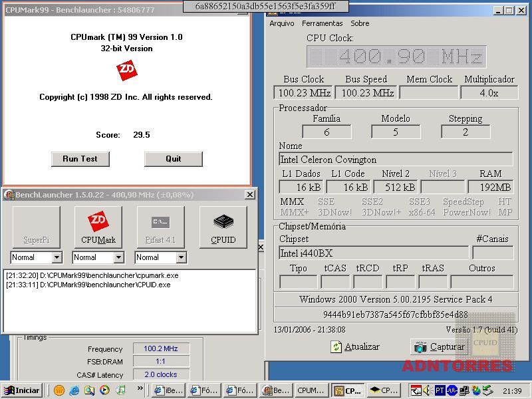The height and width of the screenshot is (399, 532).
Task: Click the L1 Dados value 16 kB
Action: [x=301, y=188]
